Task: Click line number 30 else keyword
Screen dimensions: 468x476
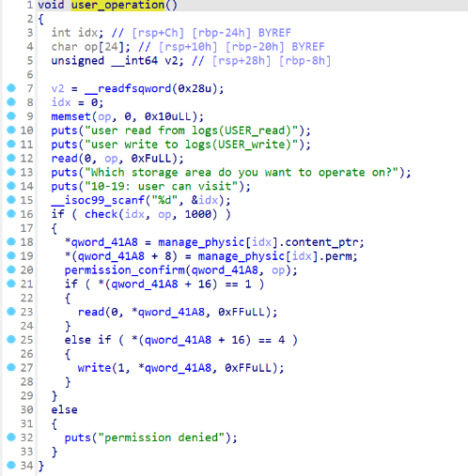Action: (x=64, y=409)
